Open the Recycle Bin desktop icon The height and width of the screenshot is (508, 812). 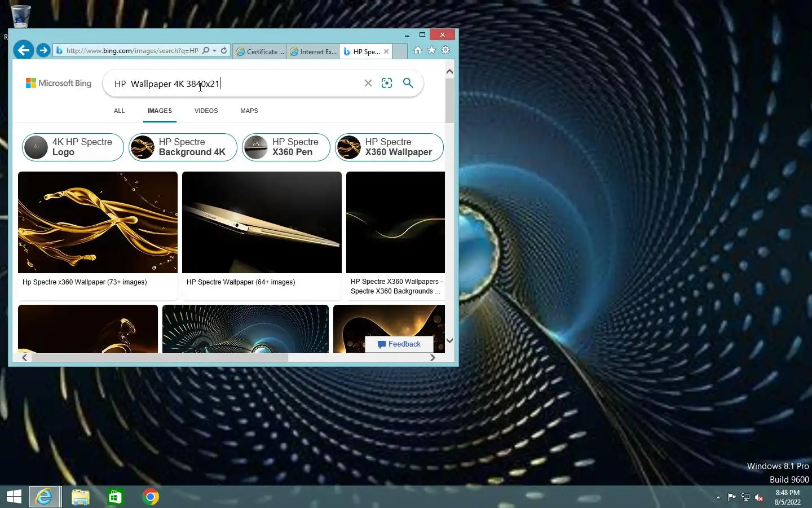tap(20, 17)
